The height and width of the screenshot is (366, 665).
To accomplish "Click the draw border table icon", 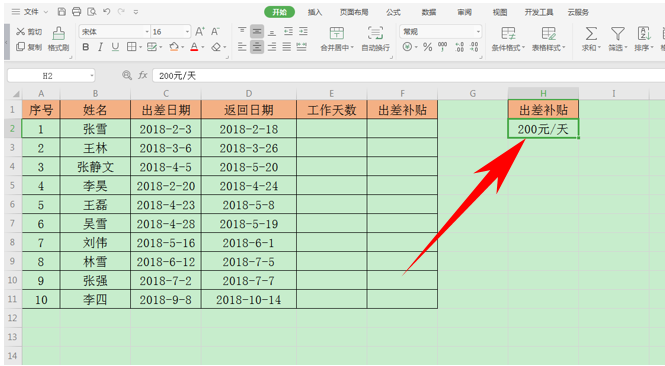I will click(152, 47).
